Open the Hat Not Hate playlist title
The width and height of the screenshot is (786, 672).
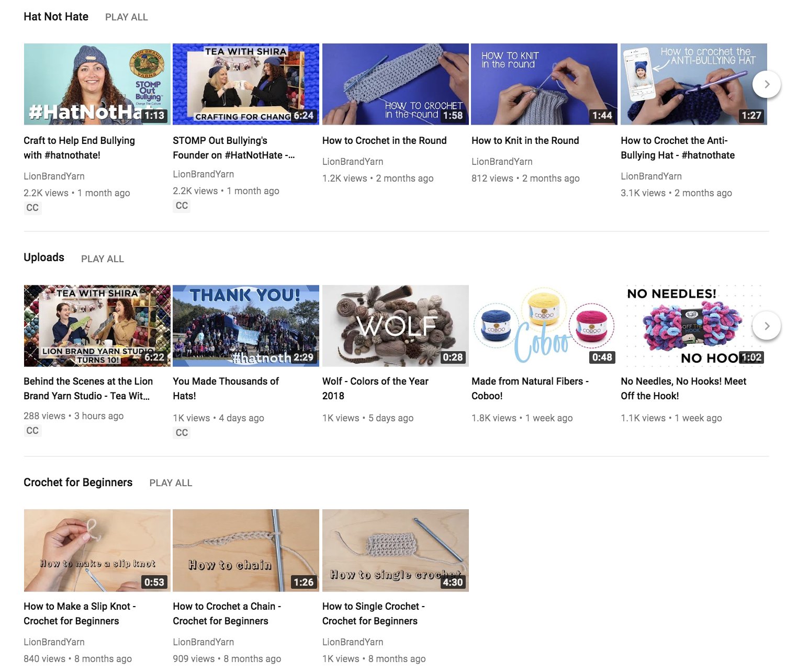point(56,17)
